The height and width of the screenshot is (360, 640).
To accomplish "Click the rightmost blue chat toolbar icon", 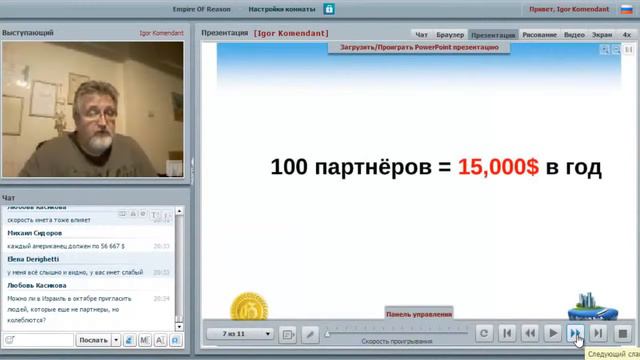I will [176, 340].
